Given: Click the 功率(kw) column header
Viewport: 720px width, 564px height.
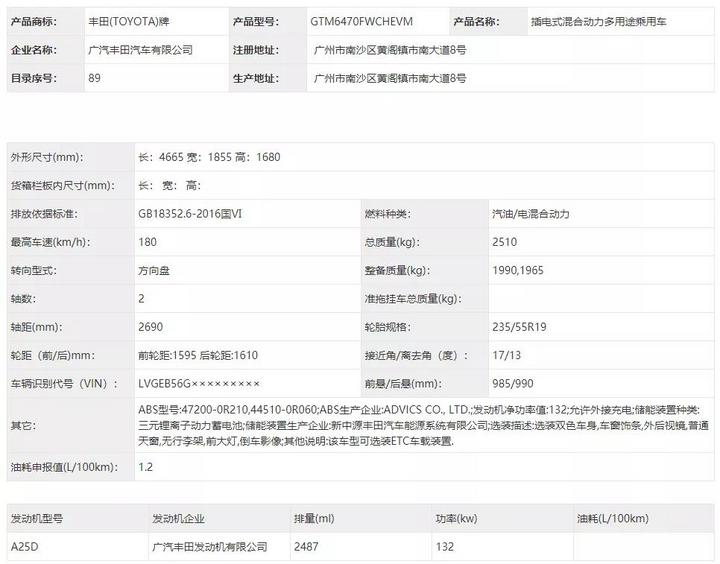Looking at the screenshot, I should (456, 519).
